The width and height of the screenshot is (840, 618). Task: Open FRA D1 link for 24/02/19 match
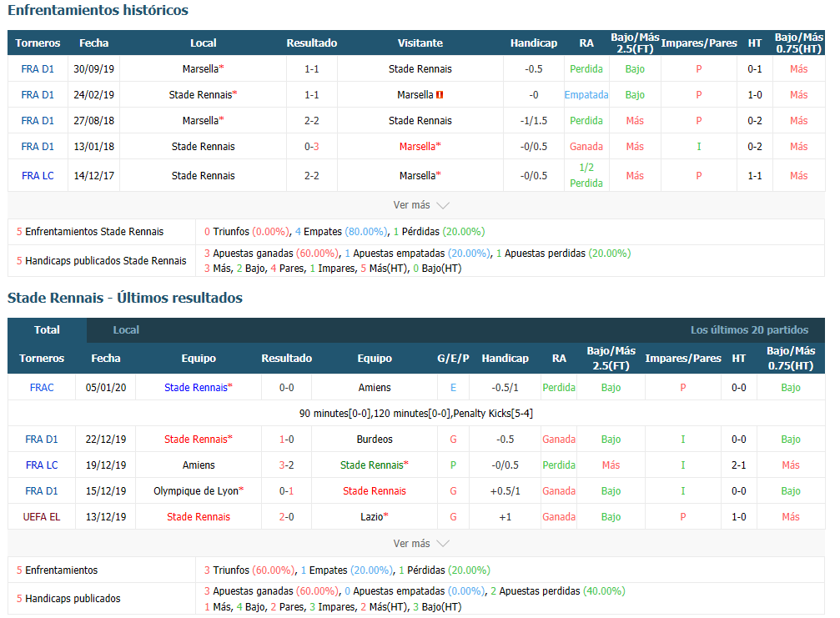(x=38, y=95)
